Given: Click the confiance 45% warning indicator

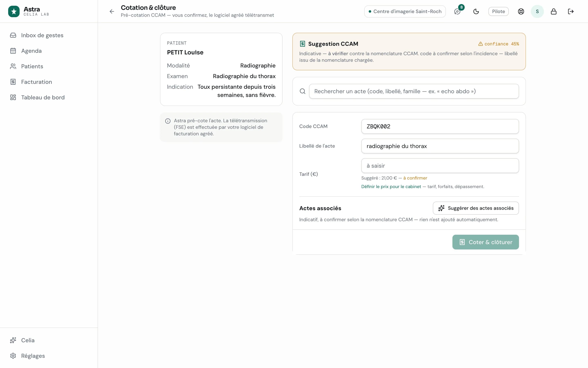Looking at the screenshot, I should click(x=498, y=44).
